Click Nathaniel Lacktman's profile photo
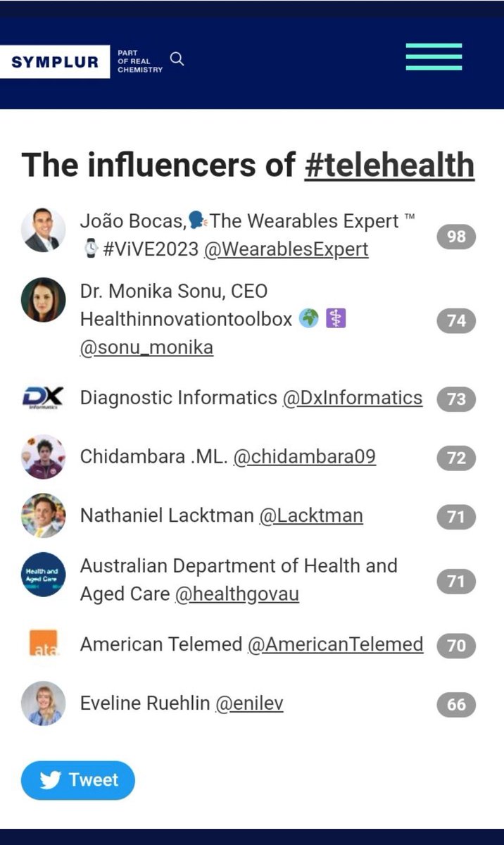This screenshot has height=845, width=504. [43, 515]
